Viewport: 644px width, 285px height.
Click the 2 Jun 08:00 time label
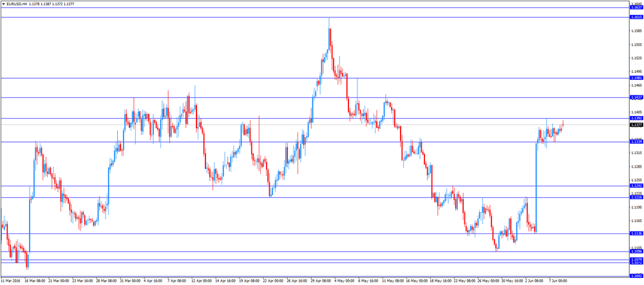coord(535,282)
